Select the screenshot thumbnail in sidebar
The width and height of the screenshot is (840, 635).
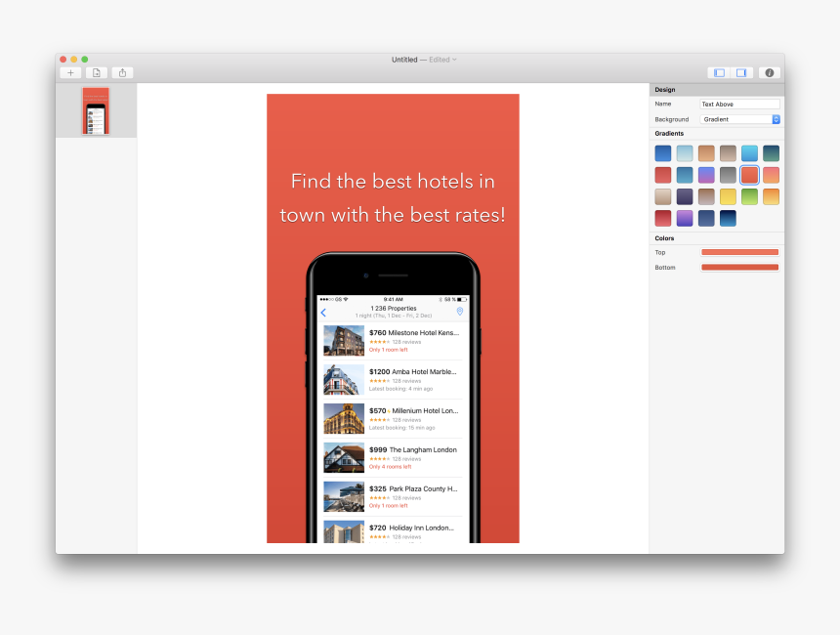[95, 110]
